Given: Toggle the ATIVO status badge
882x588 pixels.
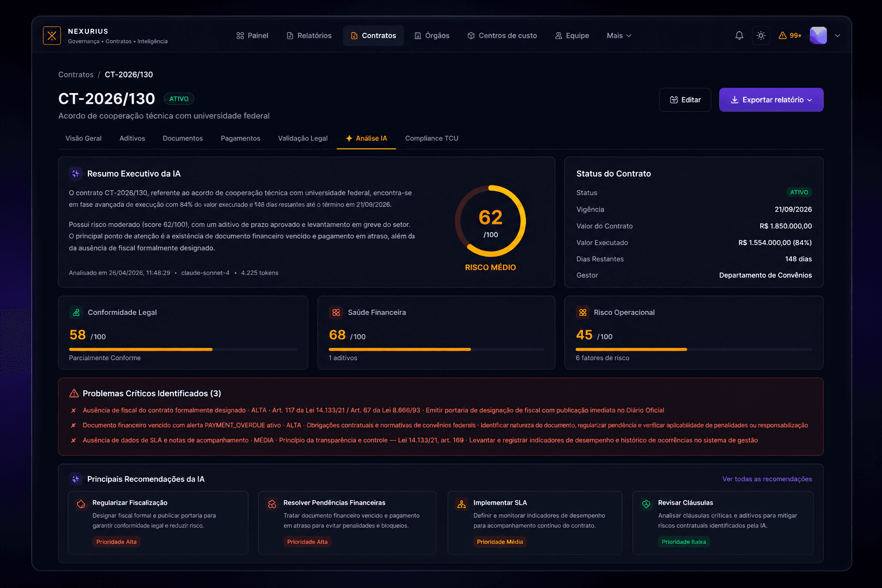Looking at the screenshot, I should click(x=179, y=99).
